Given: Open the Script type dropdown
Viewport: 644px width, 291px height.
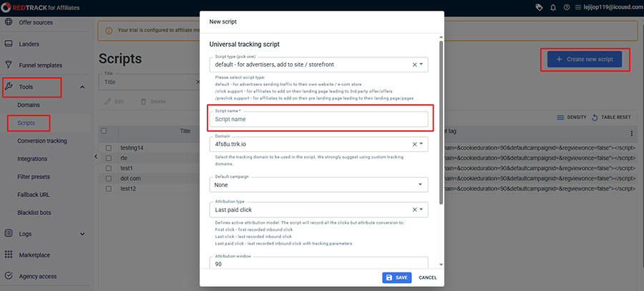Looking at the screenshot, I should click(x=421, y=65).
